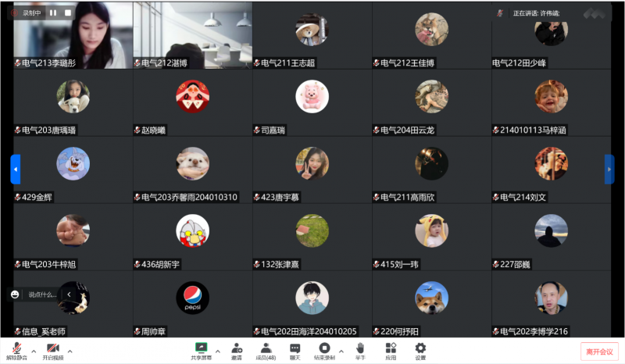This screenshot has width=625, height=364.
Task: Expand audio options arrow beside 解除静音
Action: (34, 352)
